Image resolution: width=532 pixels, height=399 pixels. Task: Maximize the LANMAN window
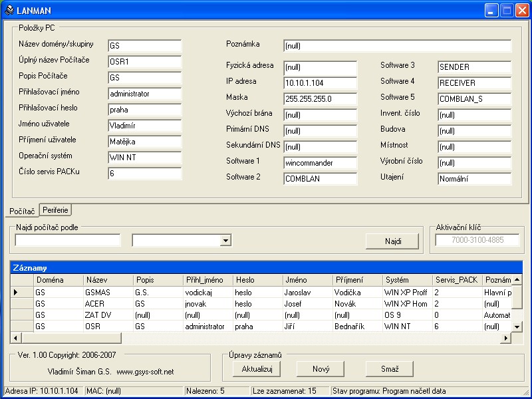(506, 11)
